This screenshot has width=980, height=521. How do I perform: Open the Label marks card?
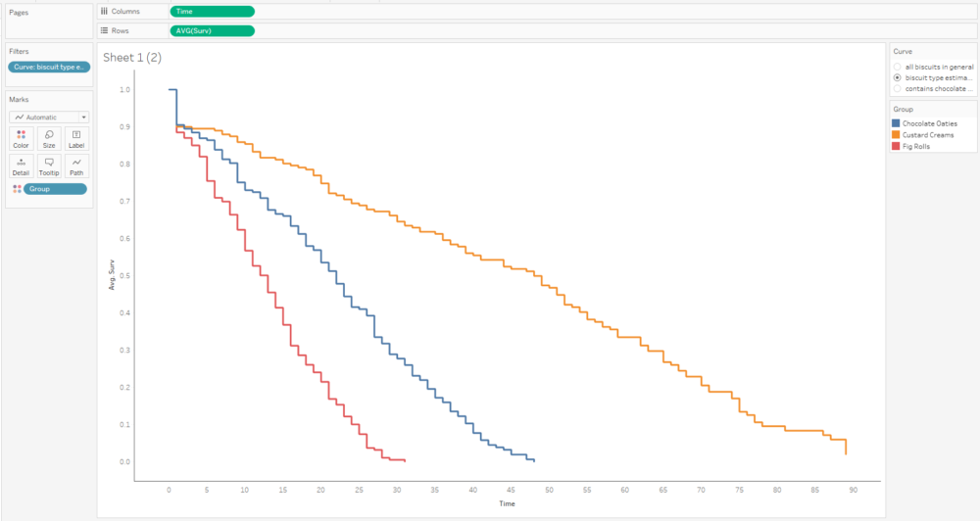click(76, 139)
